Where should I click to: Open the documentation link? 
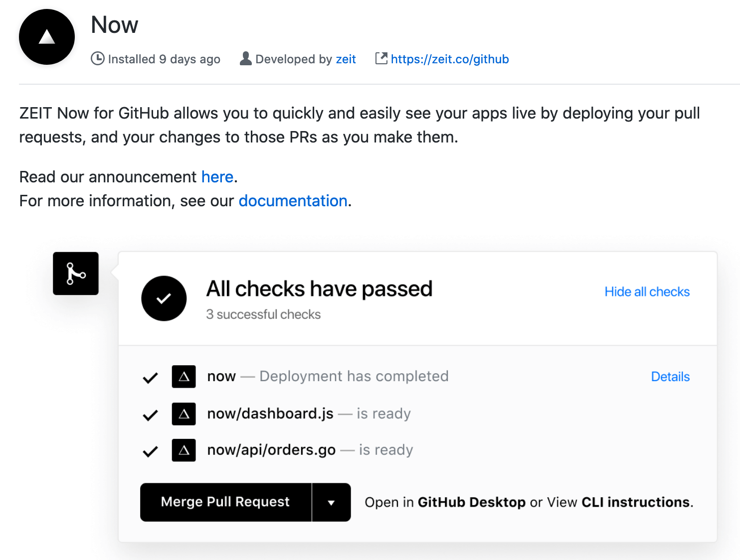[x=293, y=201]
